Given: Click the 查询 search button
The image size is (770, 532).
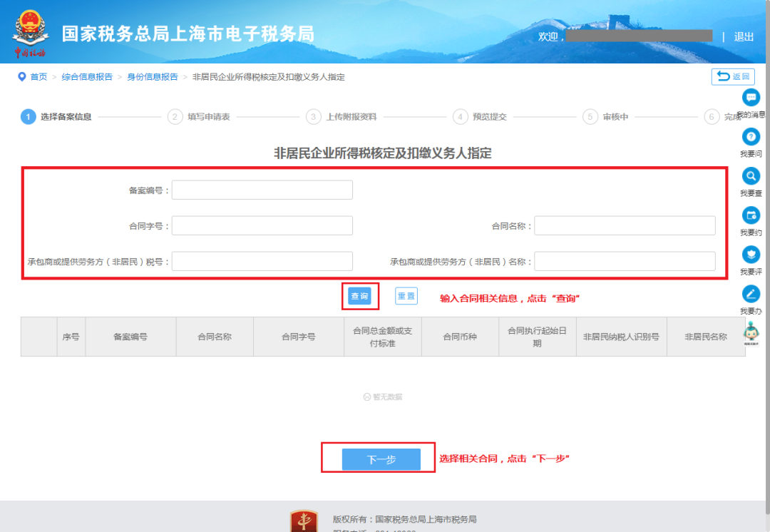Looking at the screenshot, I should tap(359, 296).
